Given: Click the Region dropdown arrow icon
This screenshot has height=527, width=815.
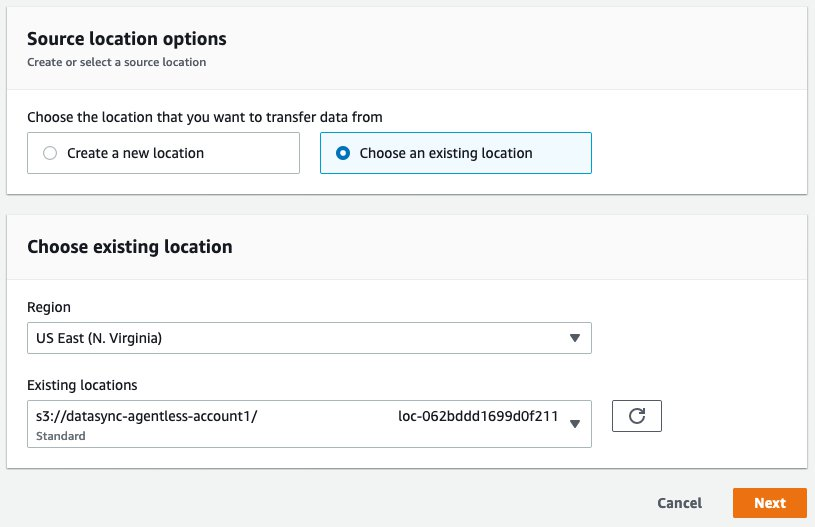Looking at the screenshot, I should click(x=574, y=338).
